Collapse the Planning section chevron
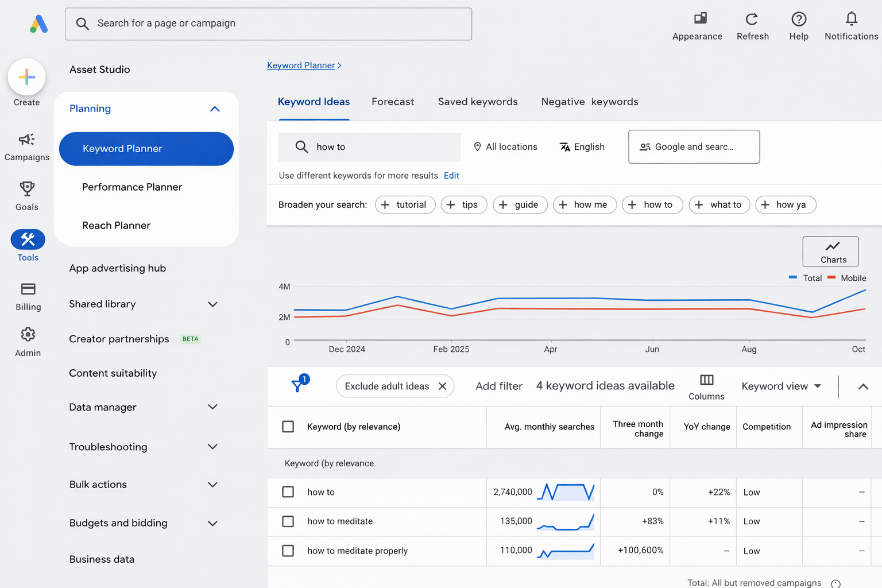Screen dimensions: 882x588 pyautogui.click(x=215, y=109)
